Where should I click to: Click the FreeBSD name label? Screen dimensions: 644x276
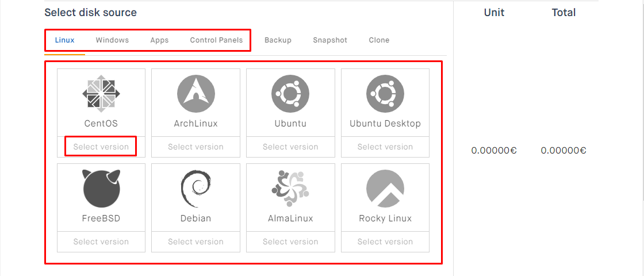coord(101,218)
